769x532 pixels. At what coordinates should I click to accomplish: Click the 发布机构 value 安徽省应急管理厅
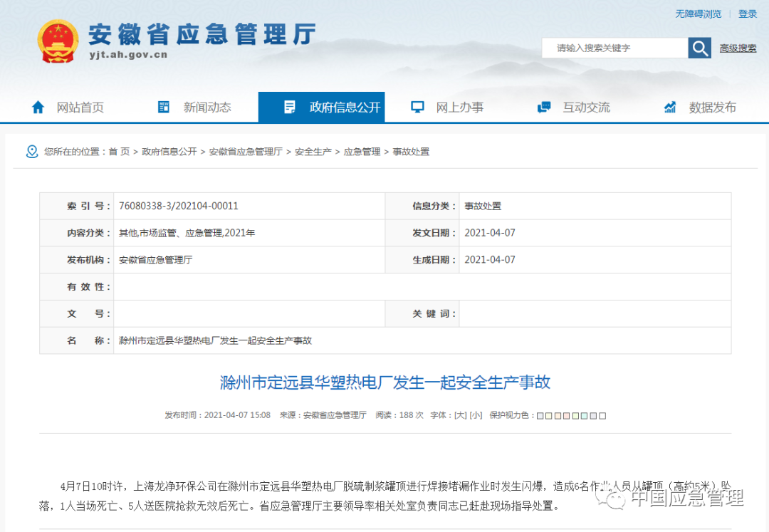[x=155, y=260]
